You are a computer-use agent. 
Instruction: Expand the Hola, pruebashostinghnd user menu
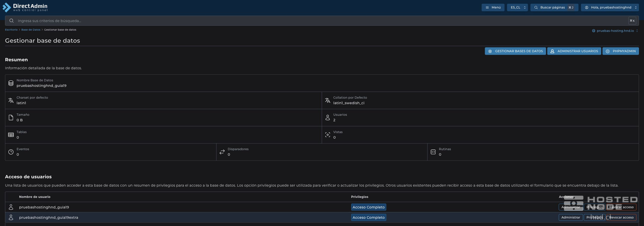coord(610,7)
